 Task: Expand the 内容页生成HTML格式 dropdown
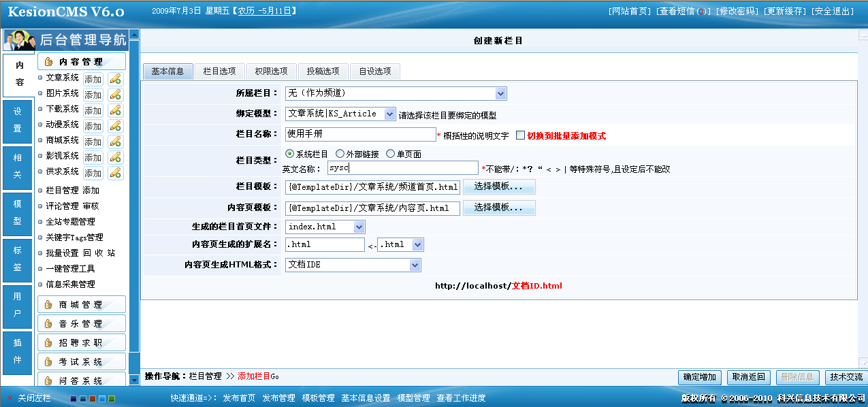click(415, 265)
